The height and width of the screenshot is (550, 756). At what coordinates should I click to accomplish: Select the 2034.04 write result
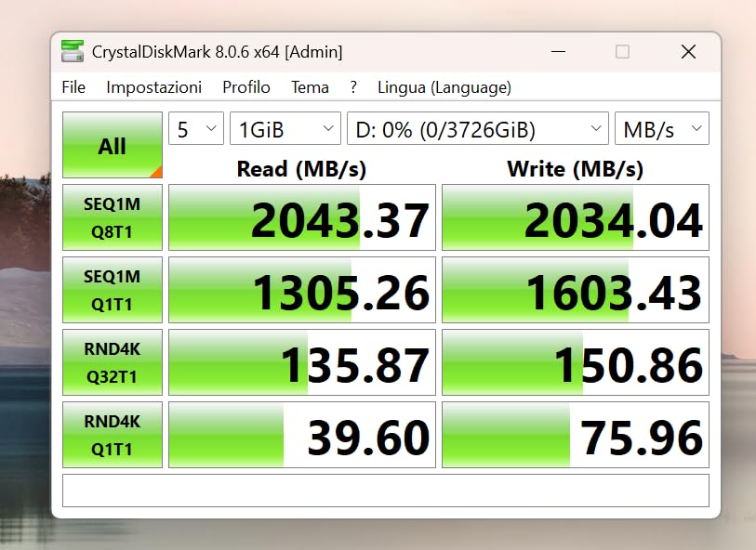click(576, 217)
